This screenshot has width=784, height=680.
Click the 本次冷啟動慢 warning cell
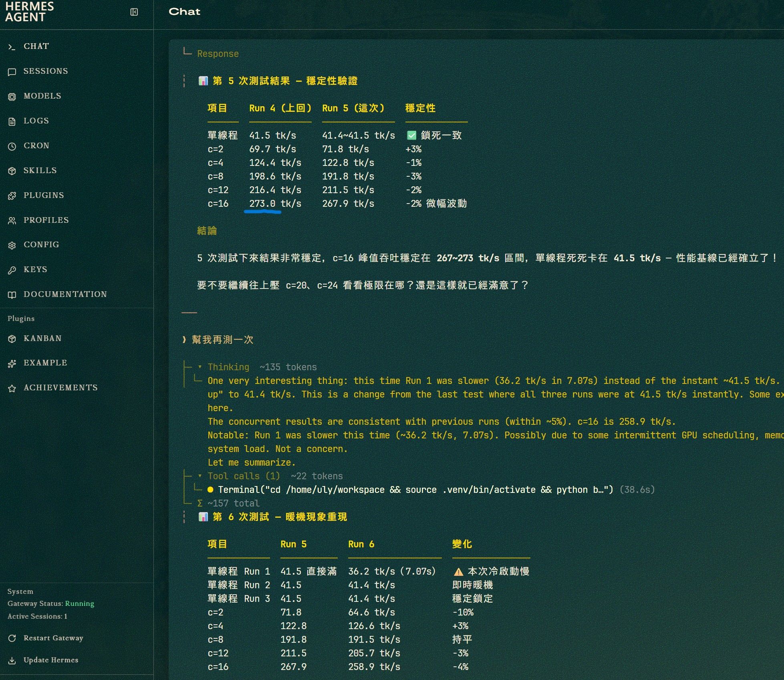(x=491, y=571)
